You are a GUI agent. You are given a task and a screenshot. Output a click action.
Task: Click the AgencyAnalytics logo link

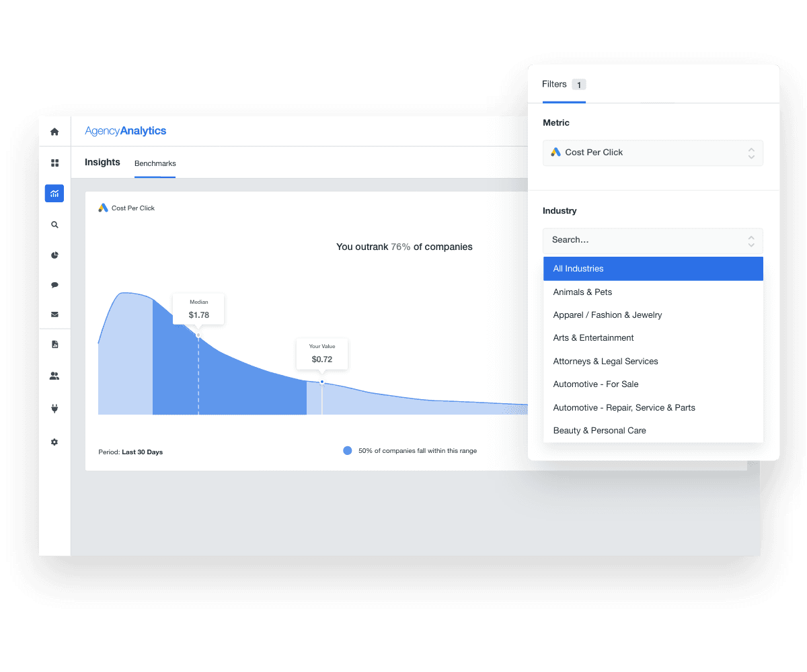[x=126, y=131]
